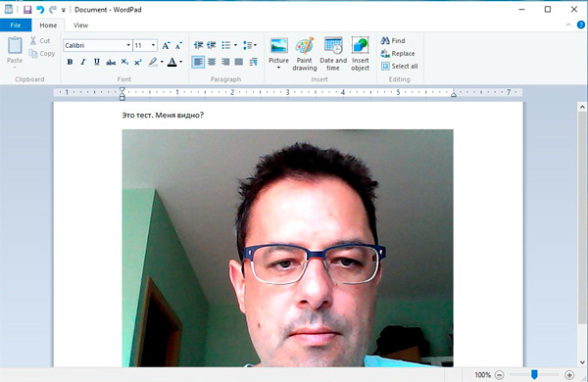
Task: Click the inserted webcam photo in document
Action: (287, 248)
